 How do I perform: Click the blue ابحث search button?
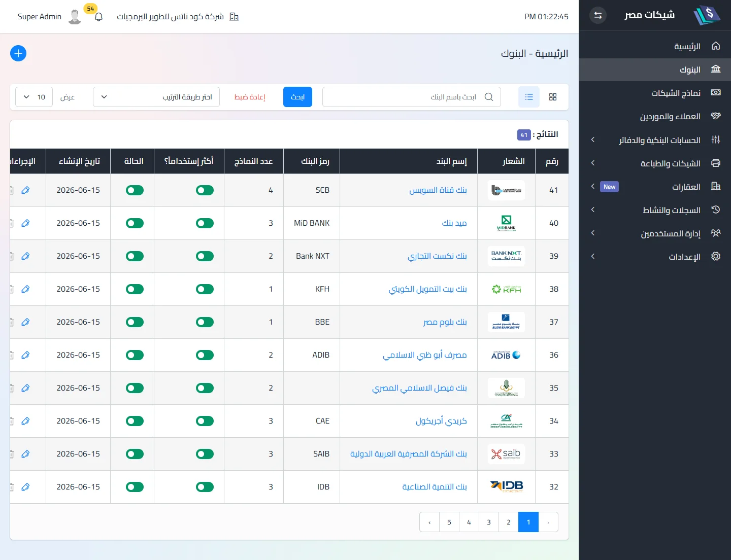click(x=297, y=97)
